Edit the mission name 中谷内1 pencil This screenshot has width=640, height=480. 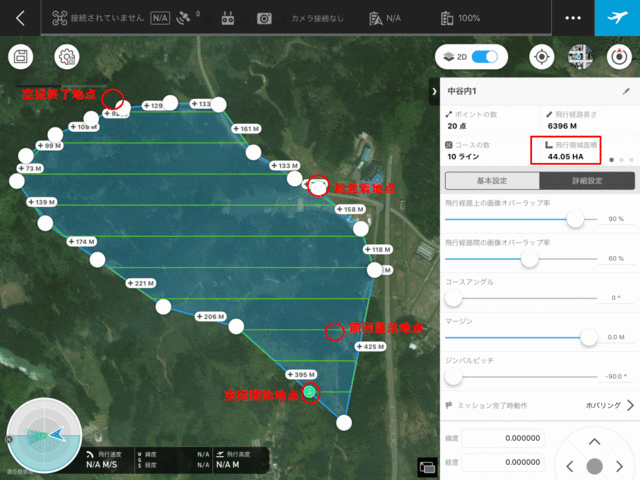pos(626,91)
